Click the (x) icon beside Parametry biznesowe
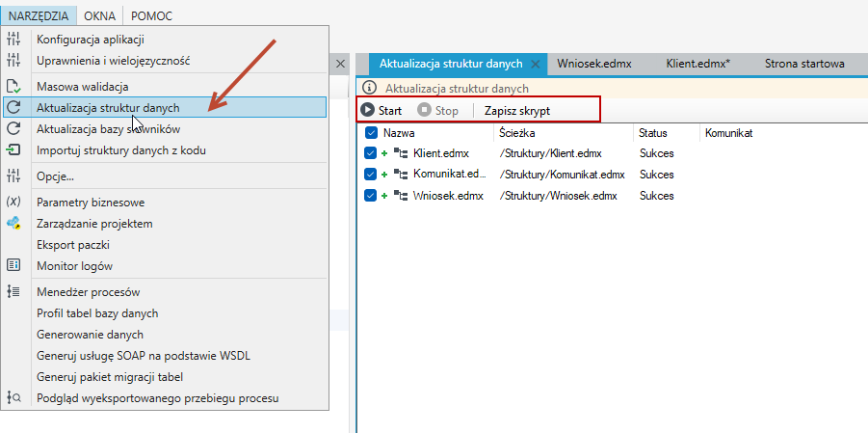This screenshot has width=868, height=433. coord(13,203)
